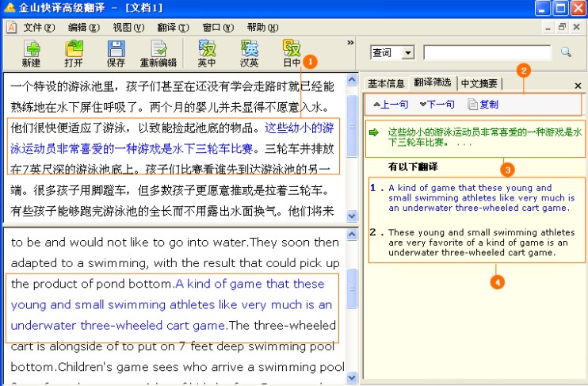
Task: Go to next sentence with 下一句
Action: [437, 105]
